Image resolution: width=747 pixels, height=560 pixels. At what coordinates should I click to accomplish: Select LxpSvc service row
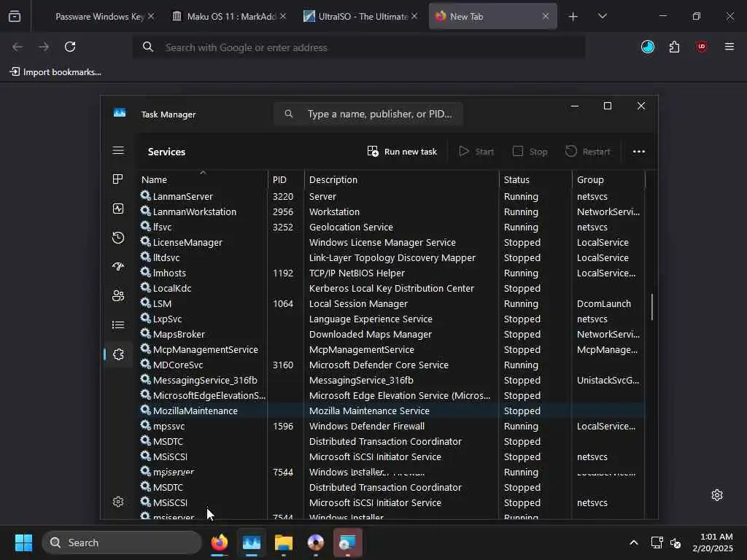click(391, 319)
